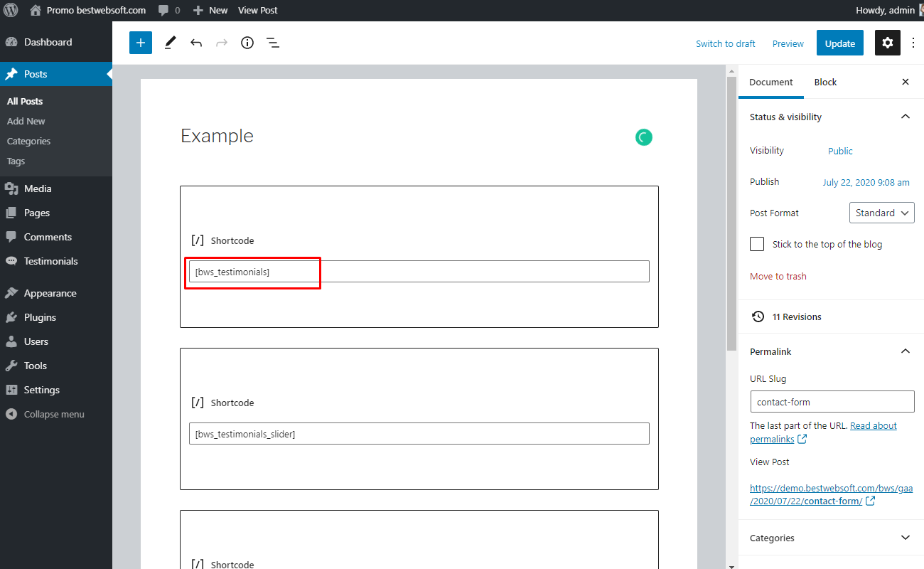Screen dimensions: 924x569
Task: Open the more options vertical dots menu
Action: pyautogui.click(x=913, y=43)
